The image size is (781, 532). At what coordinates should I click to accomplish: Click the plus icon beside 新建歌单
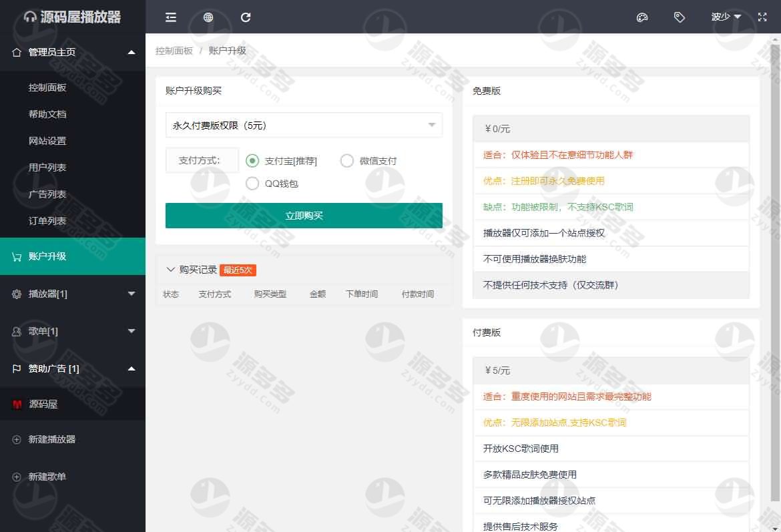(x=17, y=477)
